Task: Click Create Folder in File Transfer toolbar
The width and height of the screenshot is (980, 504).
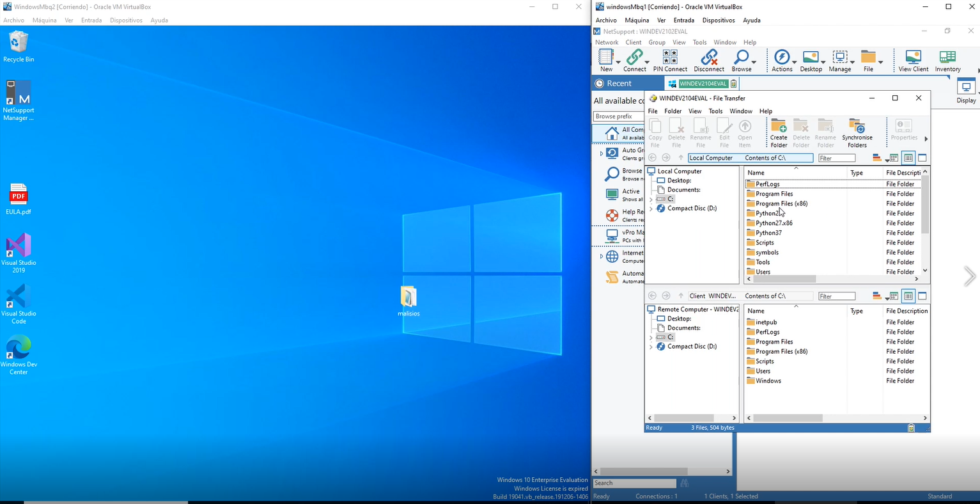Action: click(x=779, y=132)
